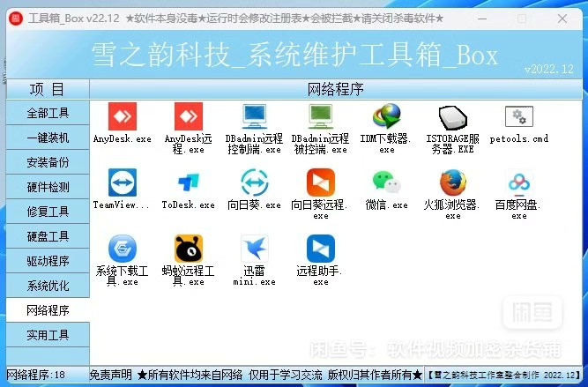Minimize the 工具箱_Box window

(x=482, y=19)
